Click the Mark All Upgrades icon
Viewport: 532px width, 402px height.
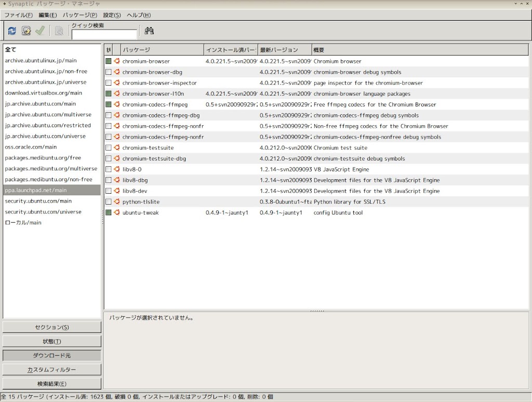click(25, 31)
